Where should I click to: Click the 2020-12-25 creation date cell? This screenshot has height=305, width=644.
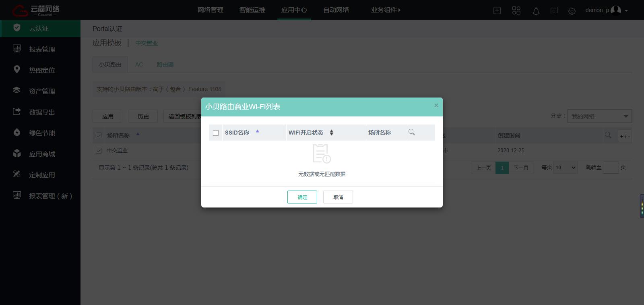pyautogui.click(x=511, y=150)
